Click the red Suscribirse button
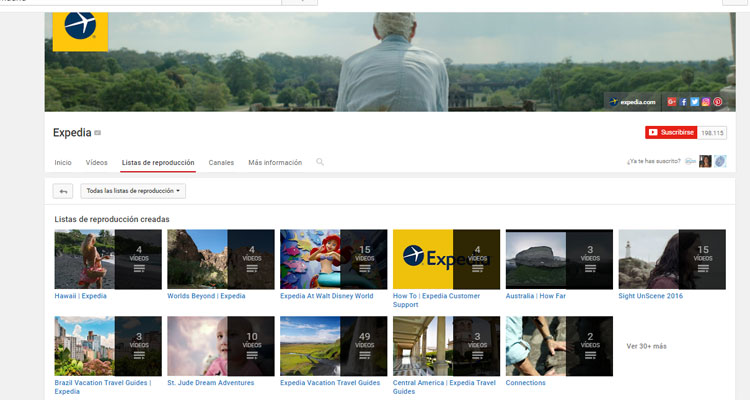This screenshot has width=750, height=400. pyautogui.click(x=671, y=133)
